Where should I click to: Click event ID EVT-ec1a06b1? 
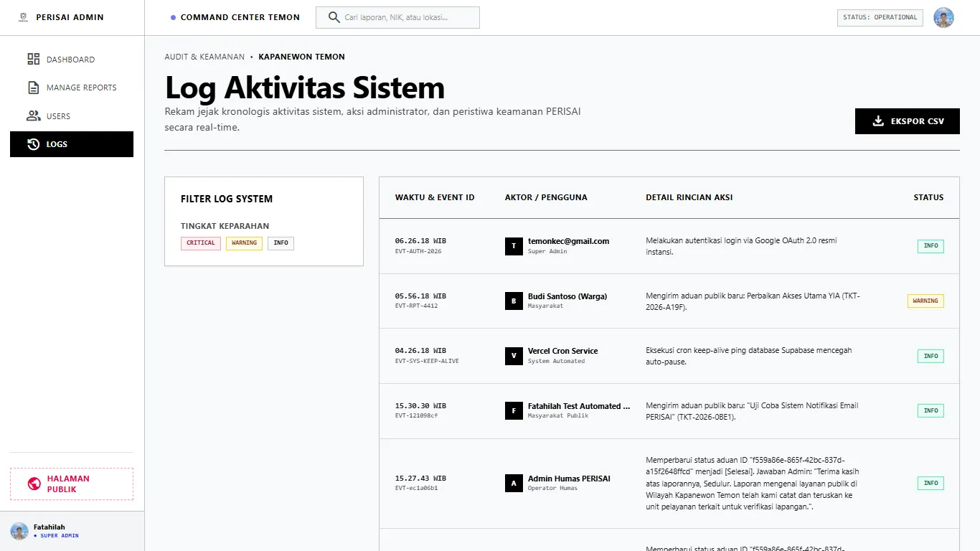coord(416,488)
